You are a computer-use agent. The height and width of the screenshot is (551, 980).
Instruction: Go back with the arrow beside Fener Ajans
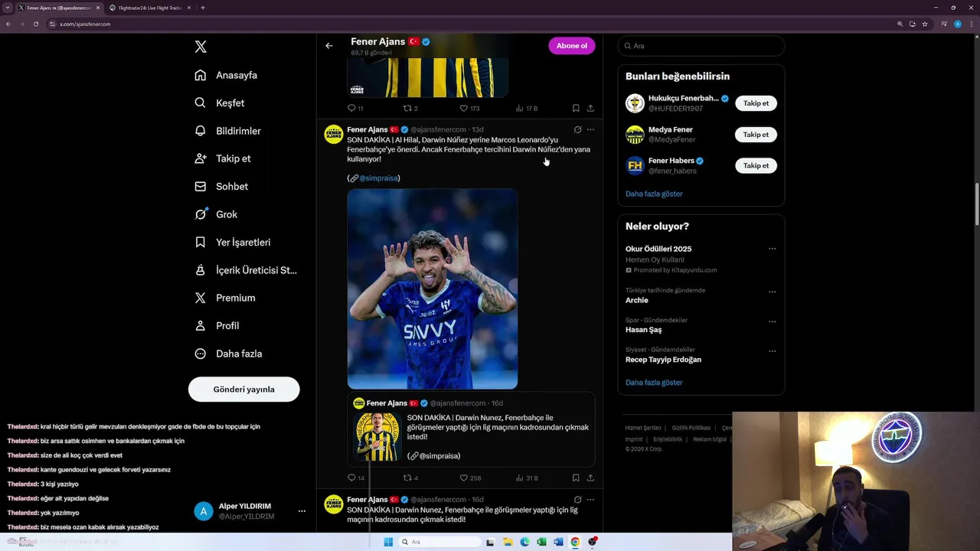(329, 46)
